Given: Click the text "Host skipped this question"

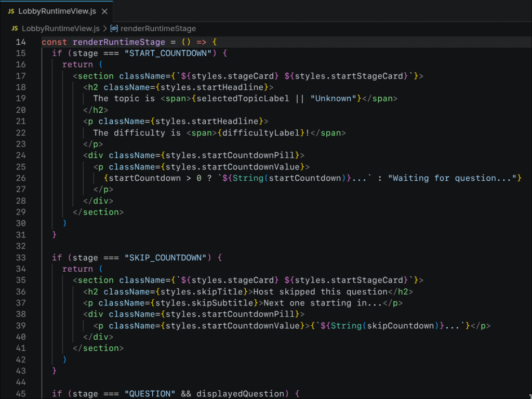Looking at the screenshot, I should 320,292.
